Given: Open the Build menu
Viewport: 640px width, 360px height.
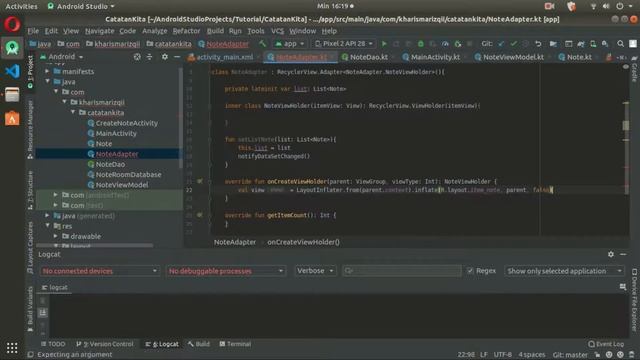Looking at the screenshot, I should click(x=215, y=31).
